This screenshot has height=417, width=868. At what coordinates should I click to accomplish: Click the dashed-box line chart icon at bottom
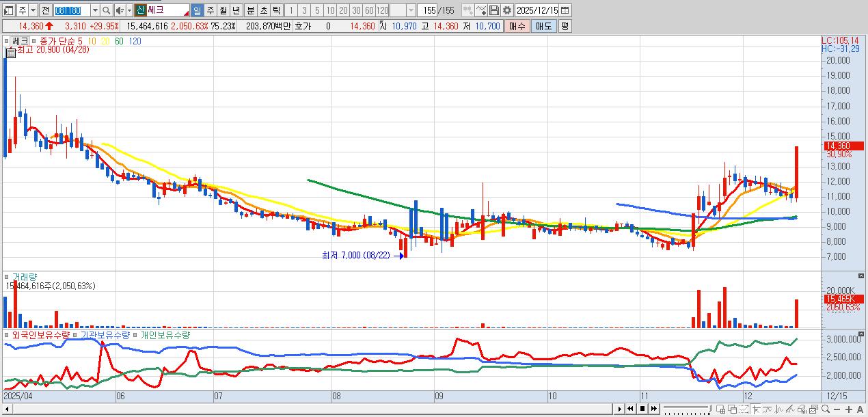[x=744, y=409]
